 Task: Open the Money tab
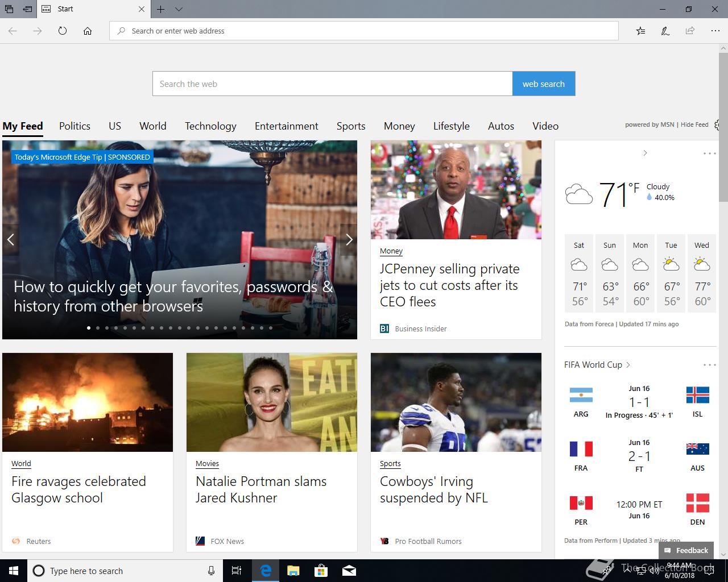[399, 126]
